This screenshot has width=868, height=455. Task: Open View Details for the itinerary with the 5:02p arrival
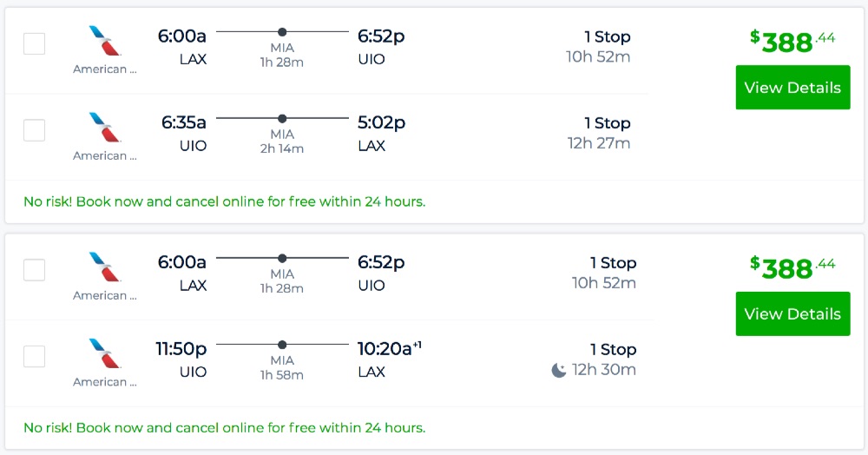coord(792,88)
